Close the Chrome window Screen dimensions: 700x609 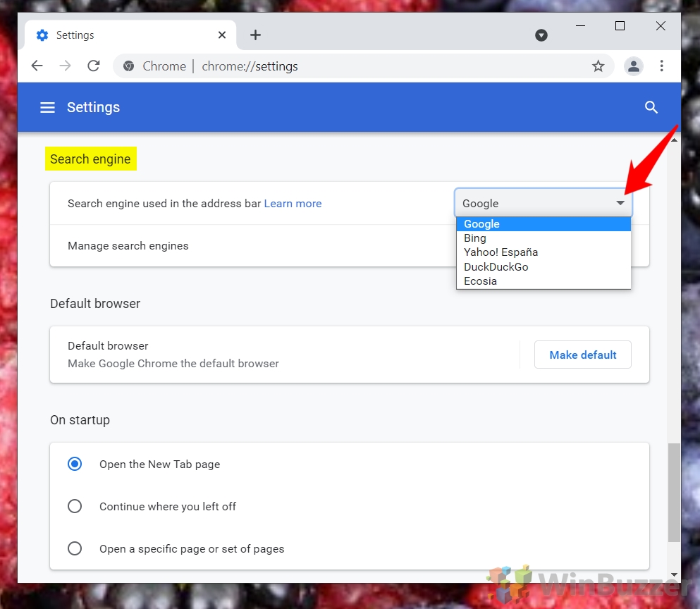(x=661, y=26)
